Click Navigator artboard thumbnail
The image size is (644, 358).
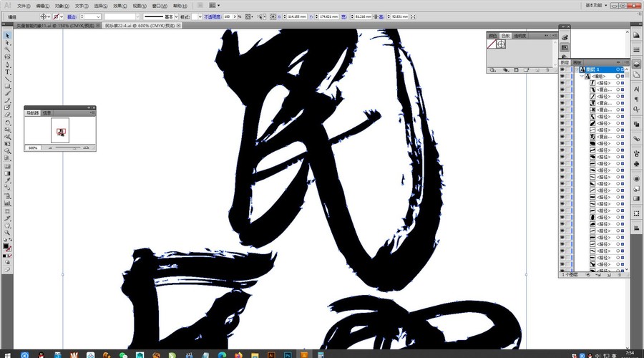[x=60, y=130]
